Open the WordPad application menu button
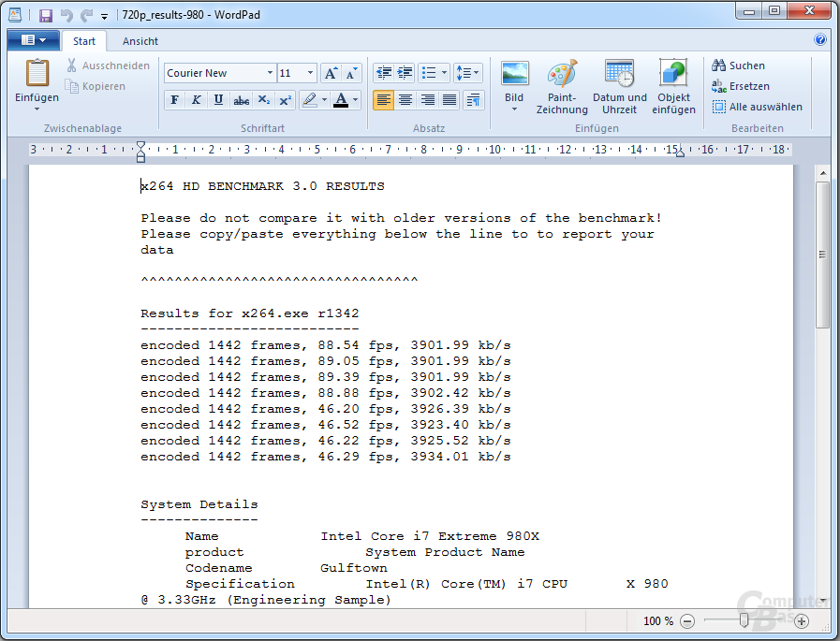 (33, 40)
